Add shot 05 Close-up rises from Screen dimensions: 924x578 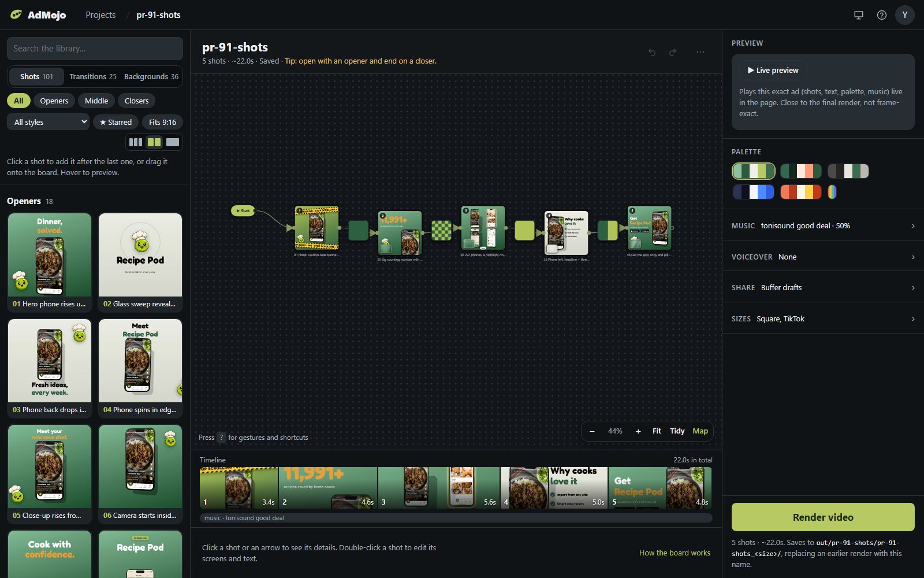(x=50, y=474)
